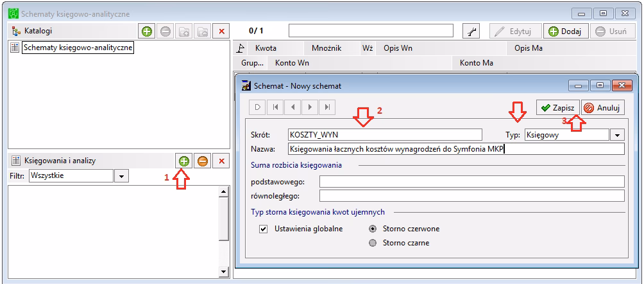Toggle Ustawienia globalne checkbox

[263, 229]
